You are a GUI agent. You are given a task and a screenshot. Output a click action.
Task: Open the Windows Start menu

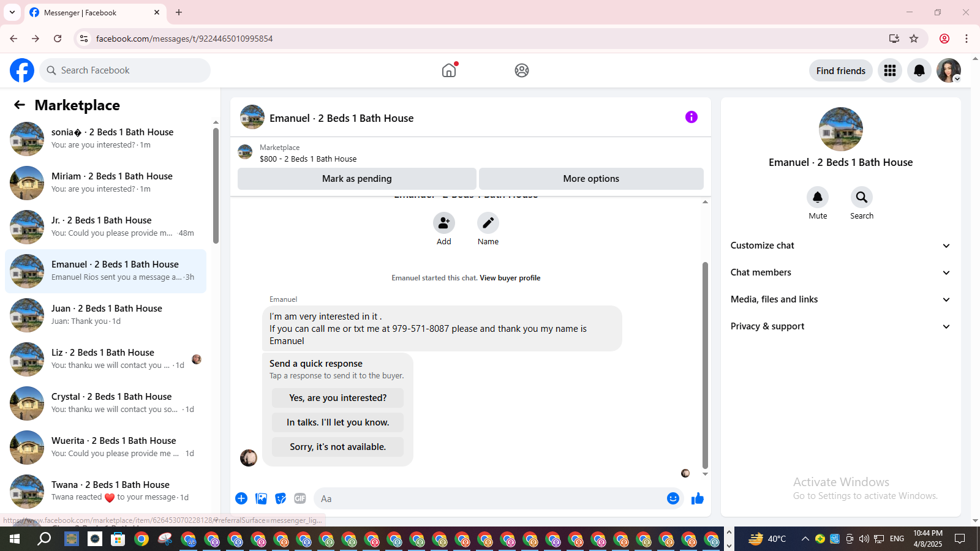coord(14,539)
